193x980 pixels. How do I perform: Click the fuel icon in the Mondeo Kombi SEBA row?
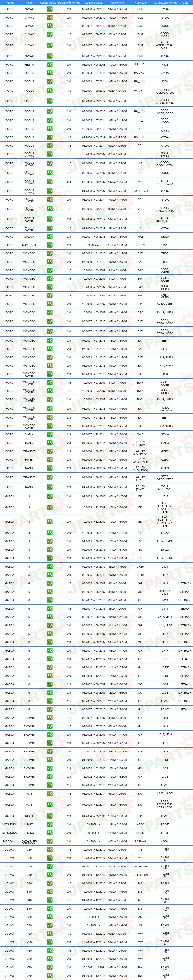(x=49, y=418)
